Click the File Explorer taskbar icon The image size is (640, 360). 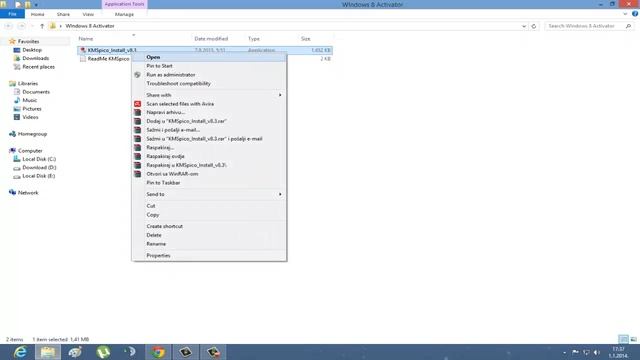pos(48,351)
